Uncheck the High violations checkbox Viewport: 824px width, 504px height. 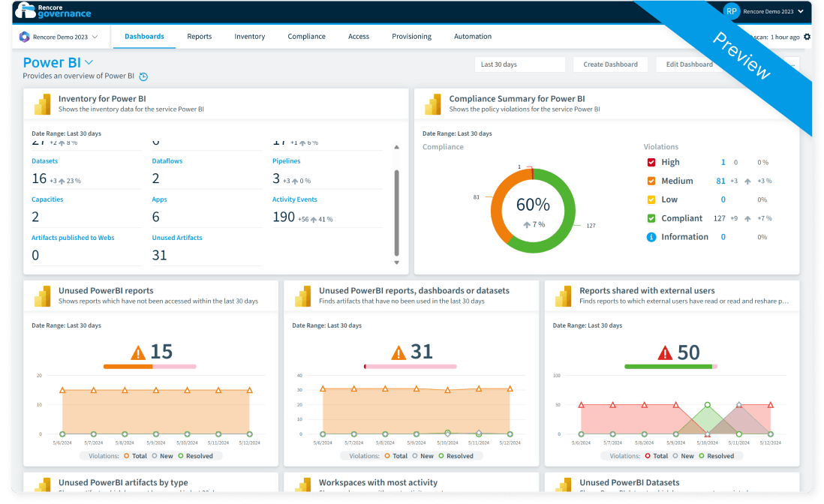coord(652,162)
